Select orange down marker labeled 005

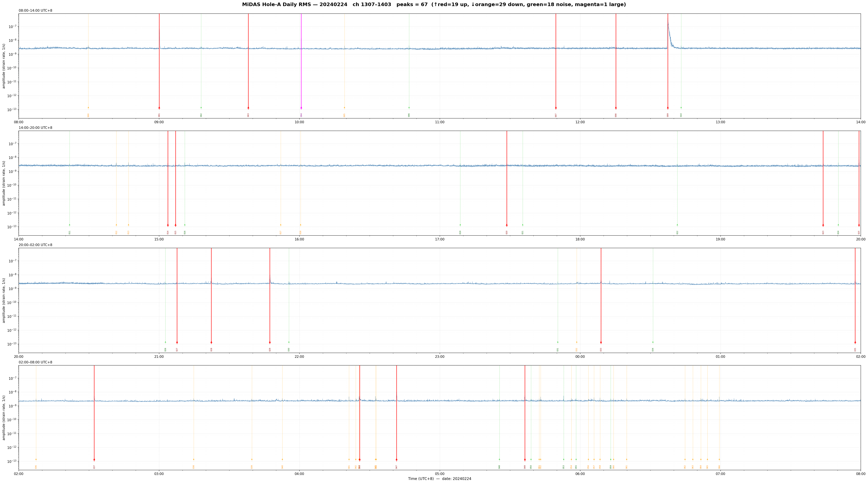[x=344, y=108]
